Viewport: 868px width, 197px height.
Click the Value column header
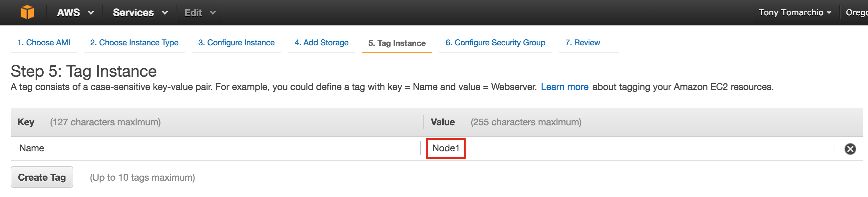click(442, 122)
